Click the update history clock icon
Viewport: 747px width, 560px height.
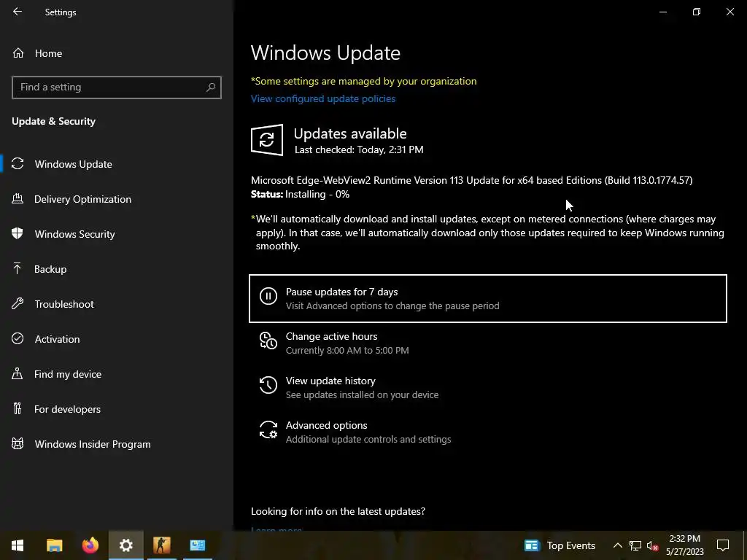tap(268, 385)
